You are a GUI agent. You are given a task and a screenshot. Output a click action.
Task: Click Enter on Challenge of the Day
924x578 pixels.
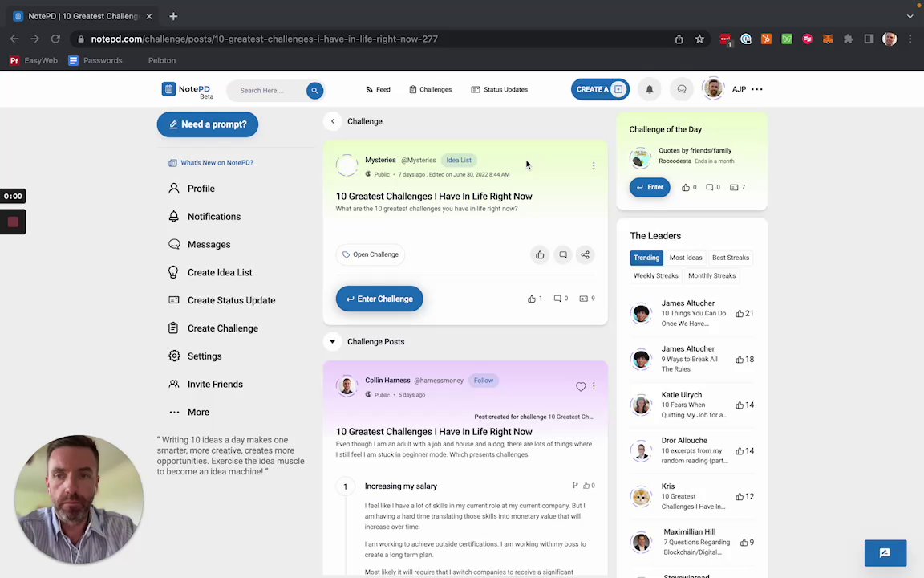(x=650, y=188)
